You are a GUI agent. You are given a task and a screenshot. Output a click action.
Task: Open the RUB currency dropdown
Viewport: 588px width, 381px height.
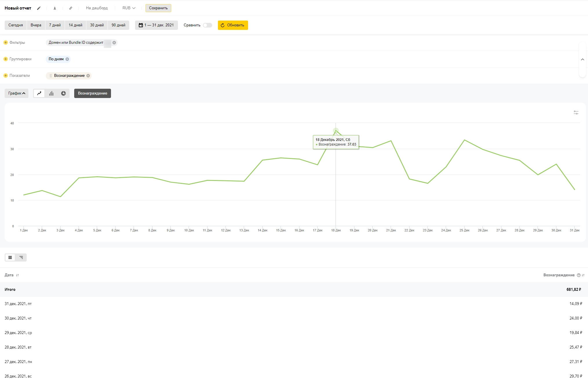(x=129, y=8)
